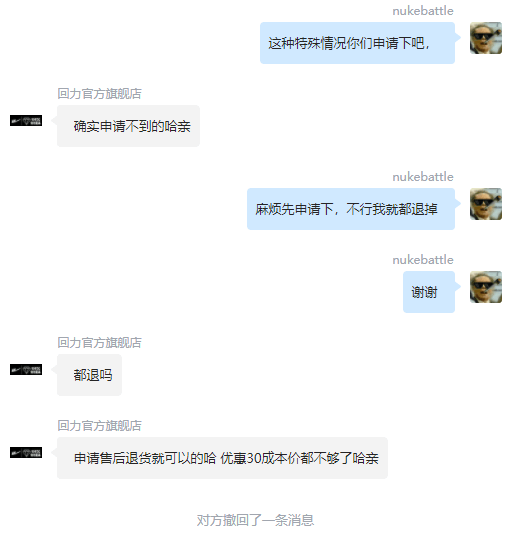Select message about 优惠30成本价都不够了
Image resolution: width=518 pixels, height=534 pixels.
(222, 458)
